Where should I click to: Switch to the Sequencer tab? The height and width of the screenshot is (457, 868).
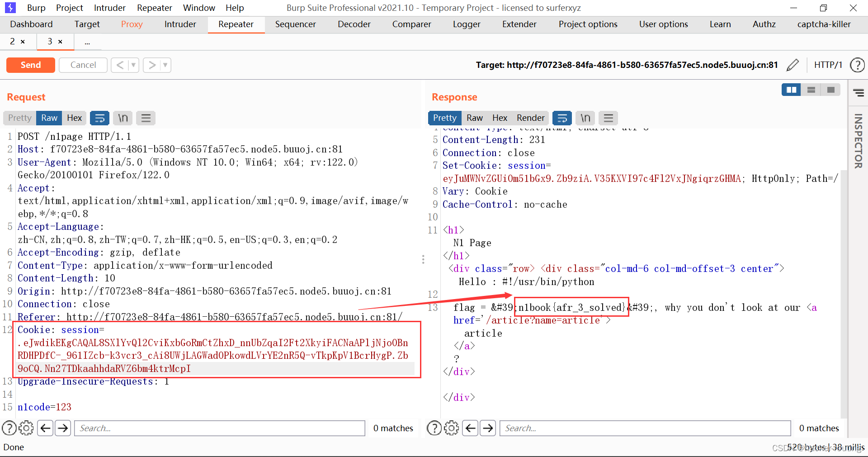pyautogui.click(x=296, y=24)
